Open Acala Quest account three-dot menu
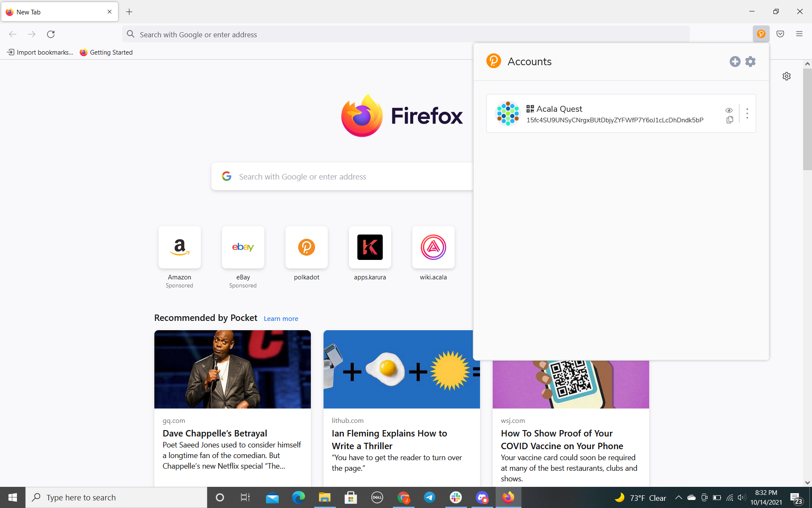 (x=747, y=113)
